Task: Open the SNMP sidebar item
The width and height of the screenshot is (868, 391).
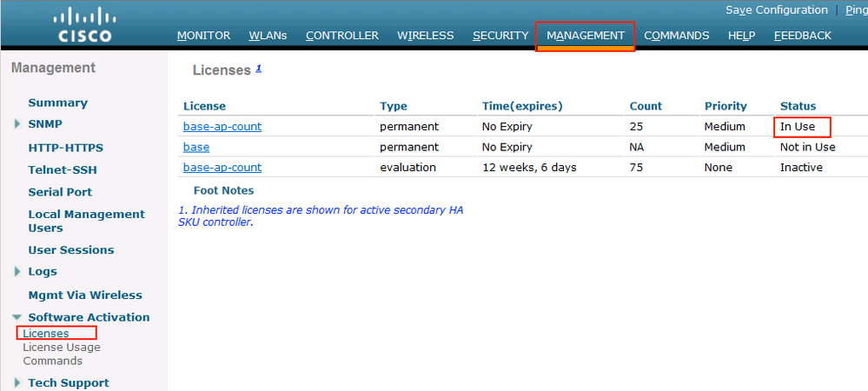Action: [45, 124]
